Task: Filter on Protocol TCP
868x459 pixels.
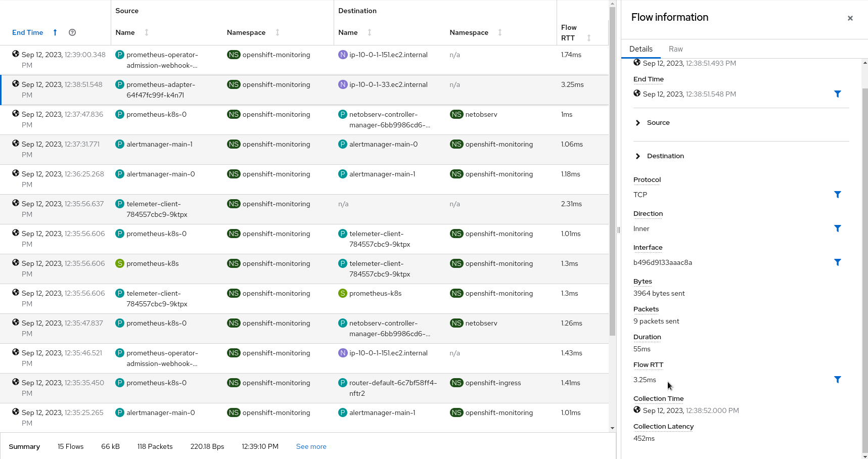Action: pyautogui.click(x=838, y=195)
